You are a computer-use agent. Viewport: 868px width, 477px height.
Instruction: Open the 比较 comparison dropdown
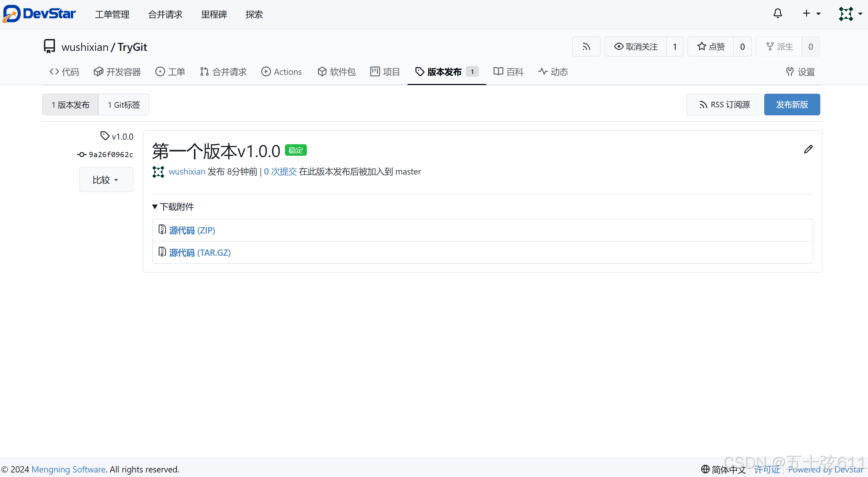pyautogui.click(x=106, y=179)
